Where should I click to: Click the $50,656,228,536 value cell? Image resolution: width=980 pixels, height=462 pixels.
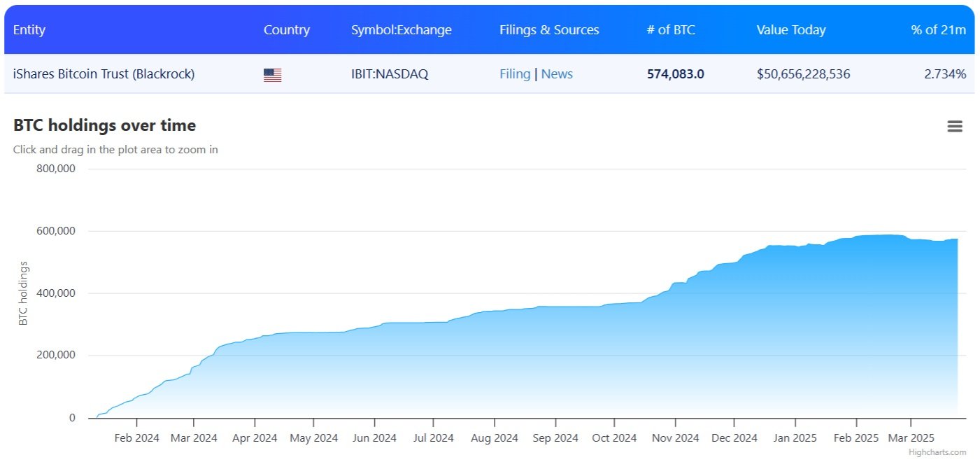point(804,74)
